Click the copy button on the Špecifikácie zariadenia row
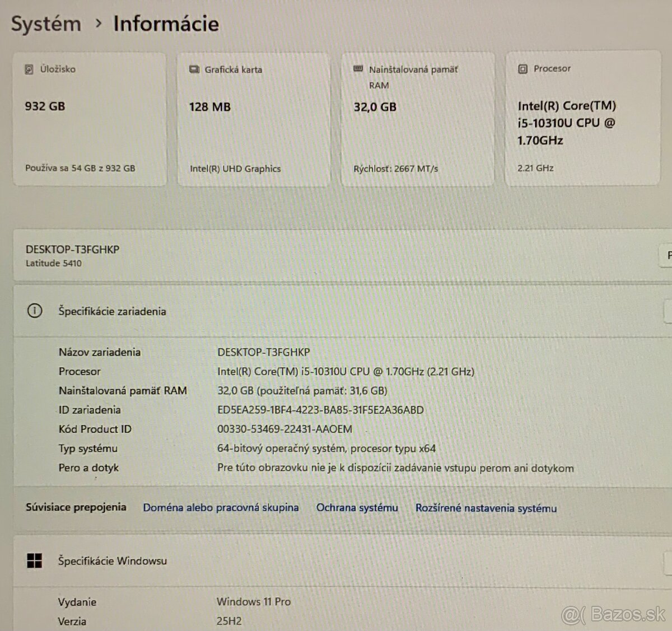The image size is (672, 631). pyautogui.click(x=667, y=312)
